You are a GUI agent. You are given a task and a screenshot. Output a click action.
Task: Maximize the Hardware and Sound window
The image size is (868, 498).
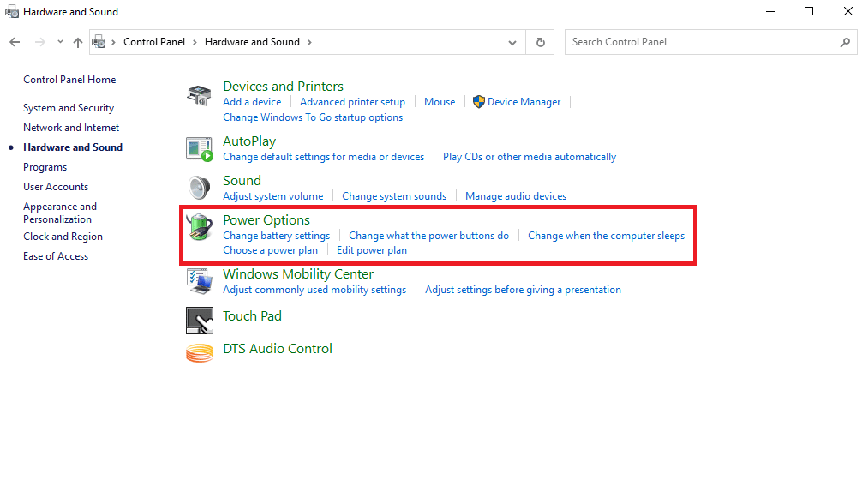pyautogui.click(x=809, y=12)
